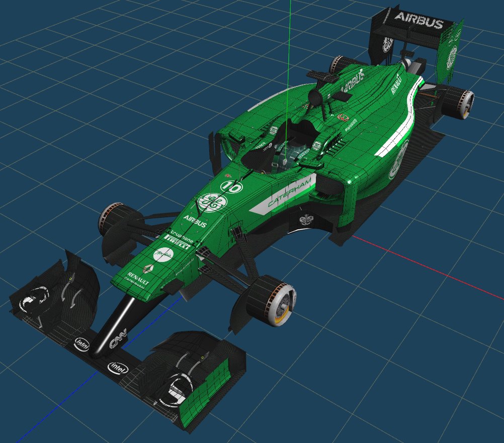Select the green vertical axis line
Image resolution: width=504 pixels, height=443 pixels.
(289, 50)
